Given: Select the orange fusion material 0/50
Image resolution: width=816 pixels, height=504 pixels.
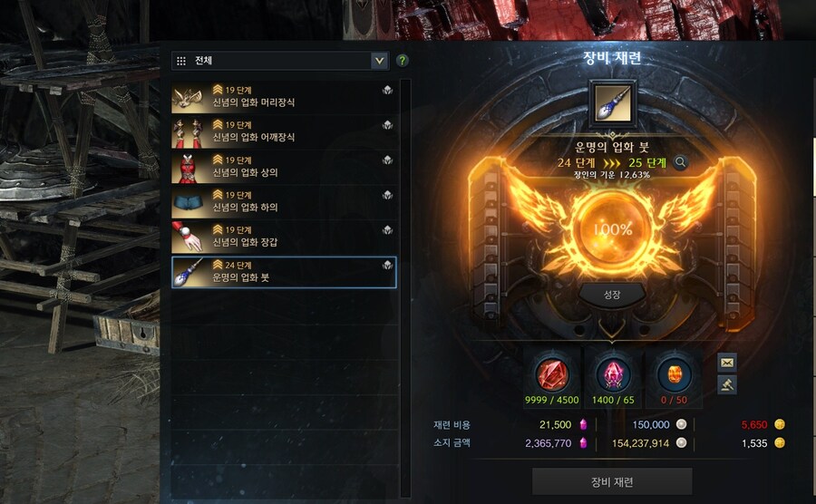Looking at the screenshot, I should pos(674,374).
